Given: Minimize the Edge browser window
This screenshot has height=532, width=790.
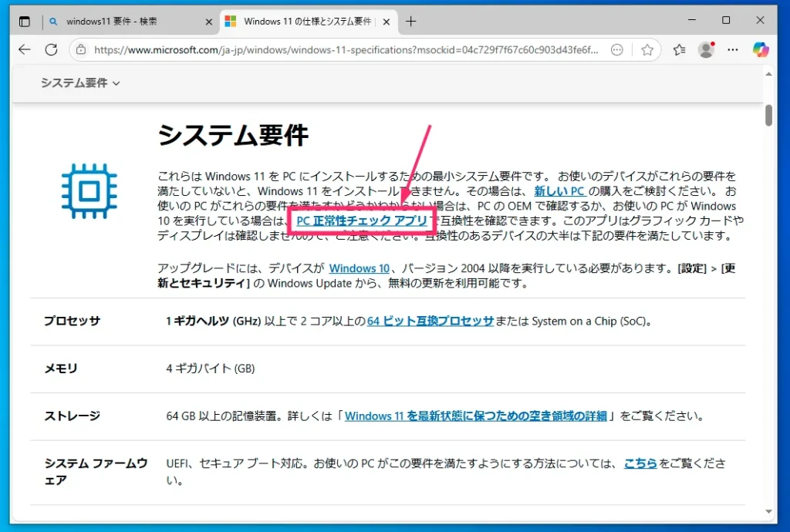Looking at the screenshot, I should [692, 20].
